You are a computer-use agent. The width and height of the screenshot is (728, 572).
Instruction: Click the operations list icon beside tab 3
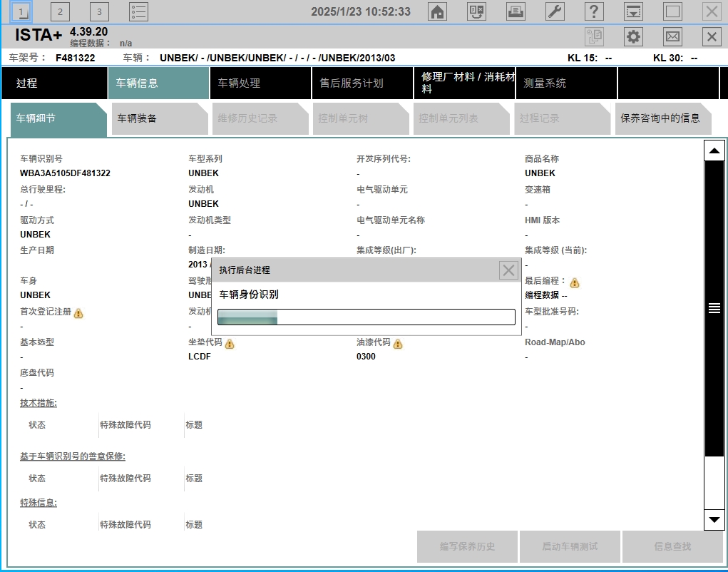click(138, 11)
